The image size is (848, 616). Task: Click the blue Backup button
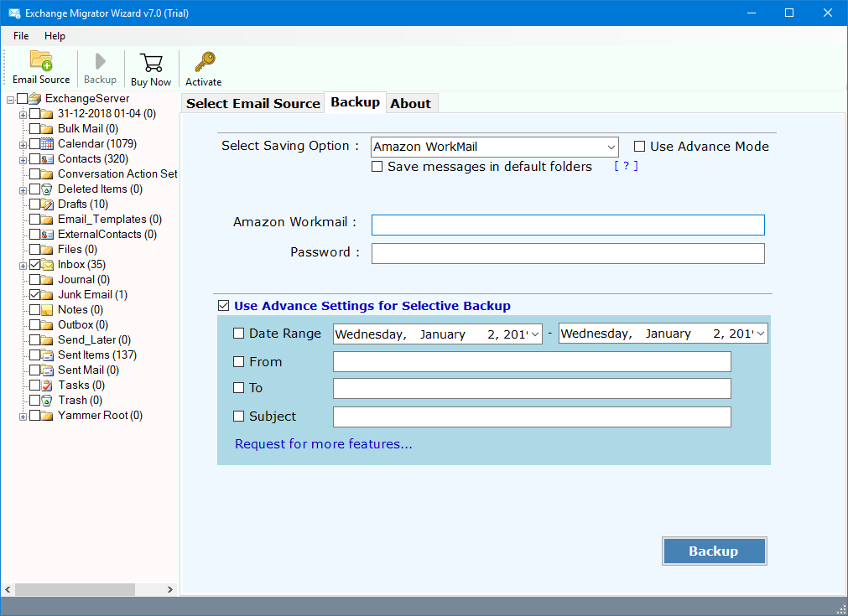pyautogui.click(x=714, y=551)
